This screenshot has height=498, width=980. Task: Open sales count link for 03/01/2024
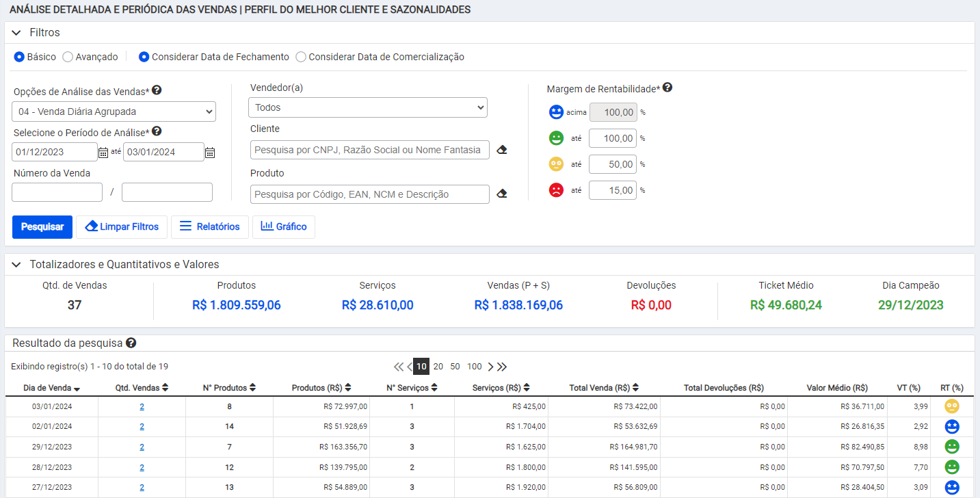tap(142, 406)
